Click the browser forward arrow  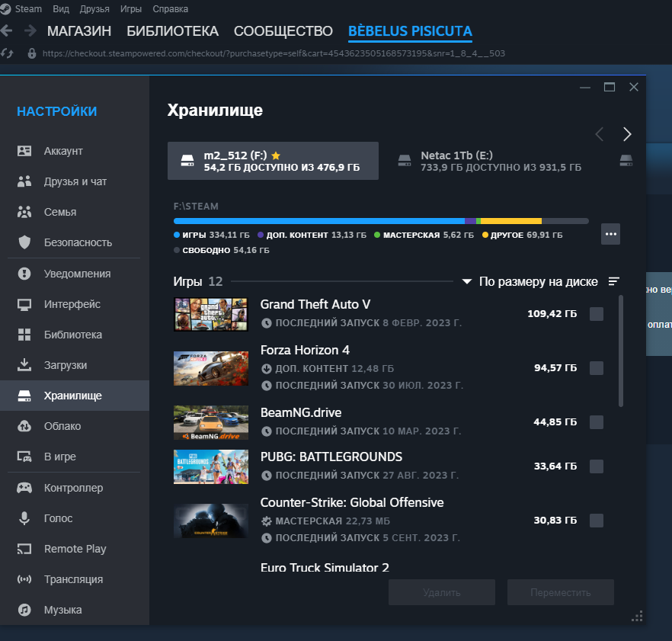click(x=30, y=30)
